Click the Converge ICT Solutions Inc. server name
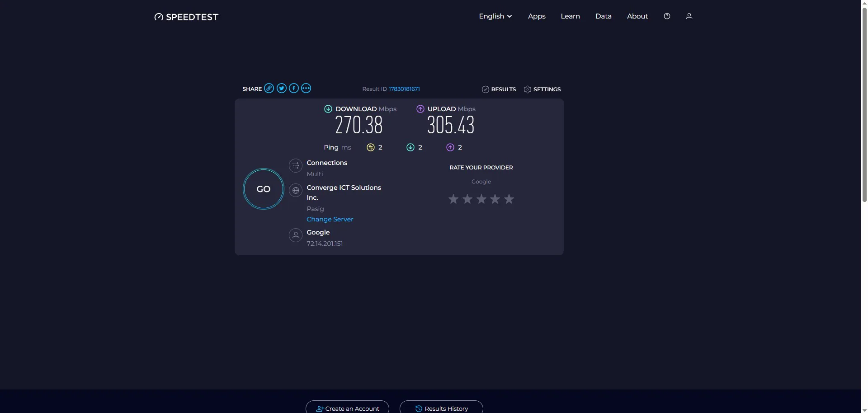This screenshot has width=868, height=413. pyautogui.click(x=344, y=192)
